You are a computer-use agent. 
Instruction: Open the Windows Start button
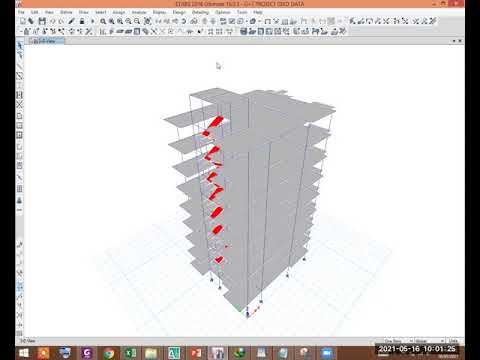click(x=24, y=353)
